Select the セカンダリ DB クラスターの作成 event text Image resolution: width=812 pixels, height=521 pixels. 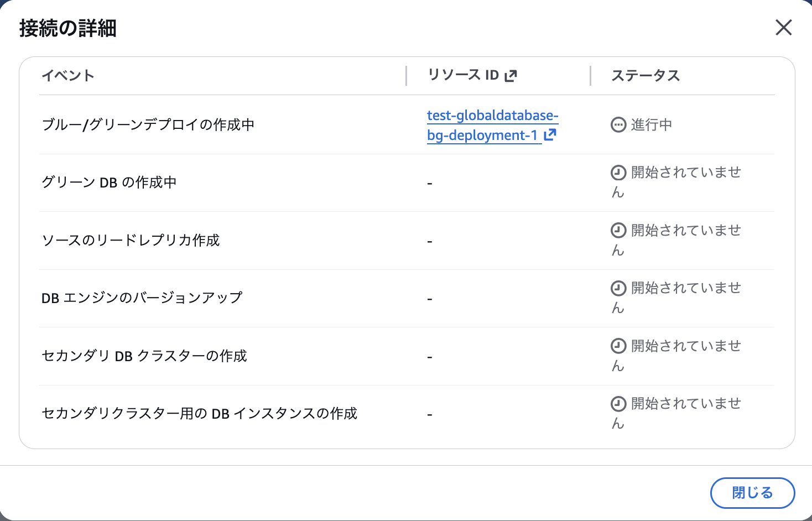tap(144, 356)
